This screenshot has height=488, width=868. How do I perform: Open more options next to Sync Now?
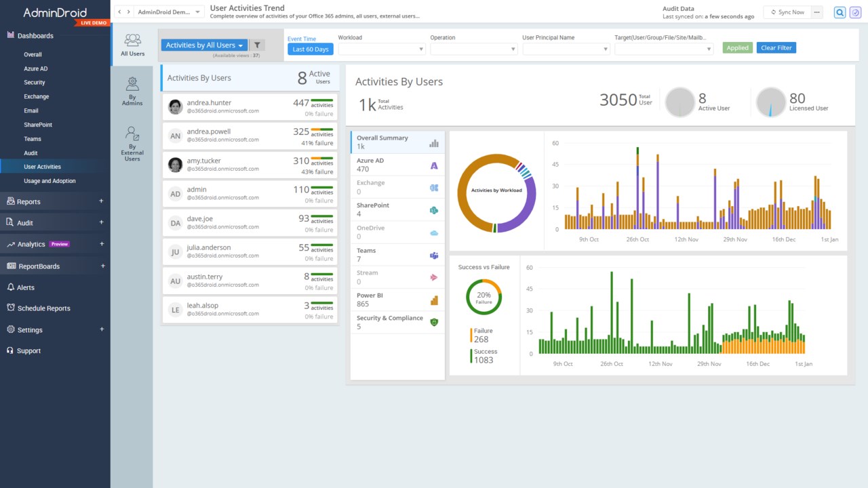tap(817, 12)
